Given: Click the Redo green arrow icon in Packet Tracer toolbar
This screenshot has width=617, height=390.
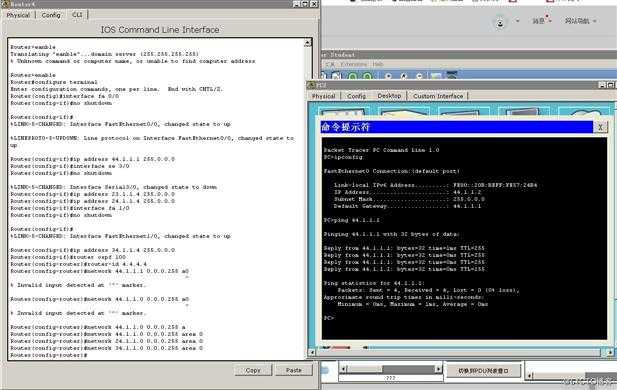Looking at the screenshot, I should (367, 76).
